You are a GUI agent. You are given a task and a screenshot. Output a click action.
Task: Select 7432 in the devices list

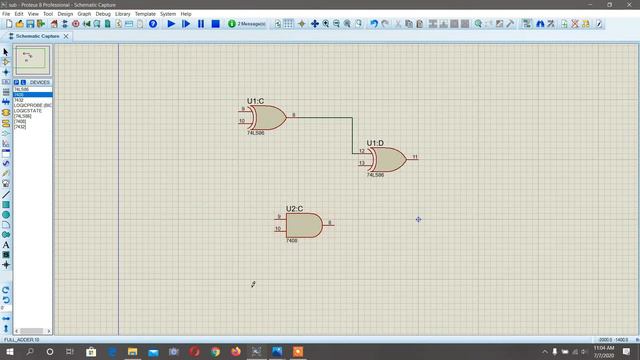(33, 100)
